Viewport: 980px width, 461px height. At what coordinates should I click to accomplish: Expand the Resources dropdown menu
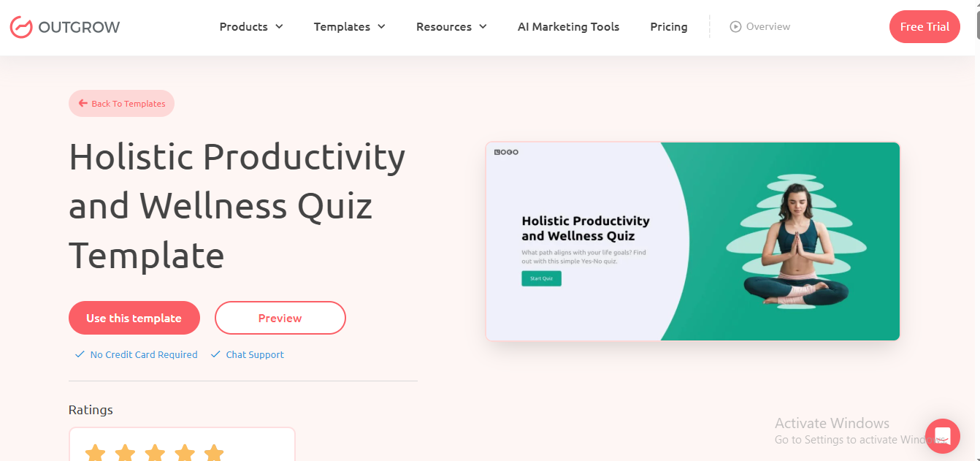point(451,27)
